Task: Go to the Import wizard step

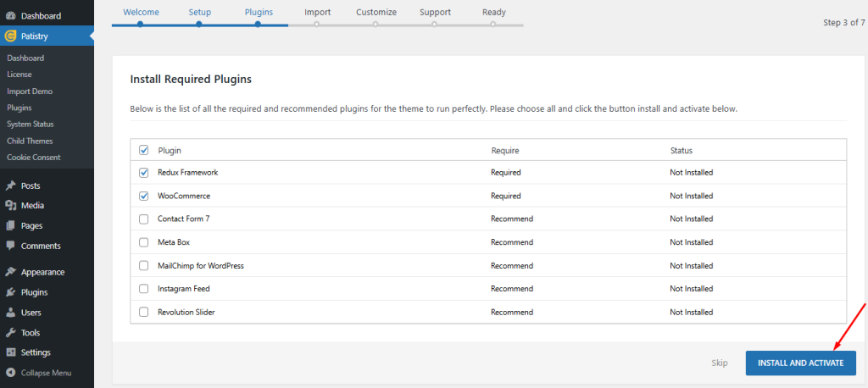Action: 318,12
